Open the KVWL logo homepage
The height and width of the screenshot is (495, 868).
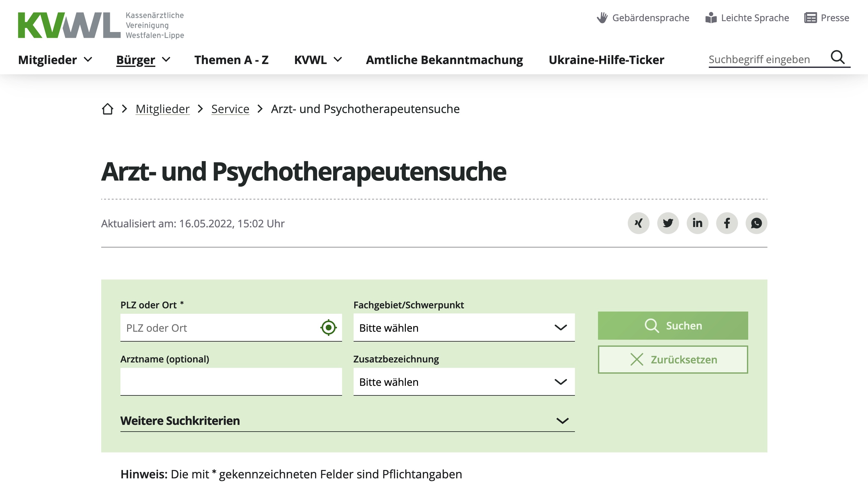pos(101,25)
